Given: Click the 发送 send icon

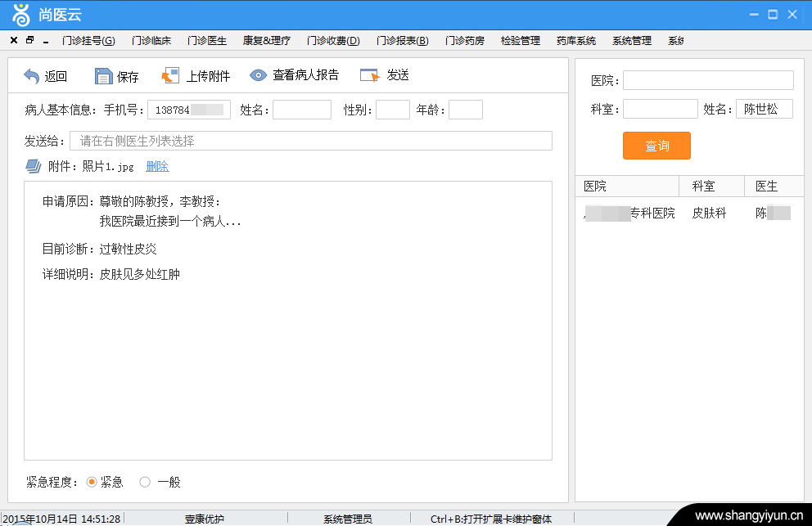Looking at the screenshot, I should click(x=370, y=75).
